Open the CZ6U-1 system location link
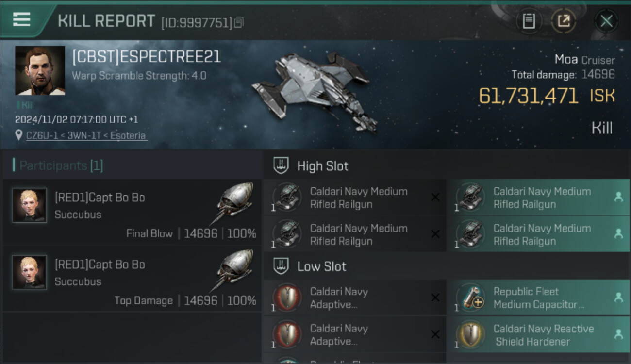631x364 pixels. (x=85, y=135)
